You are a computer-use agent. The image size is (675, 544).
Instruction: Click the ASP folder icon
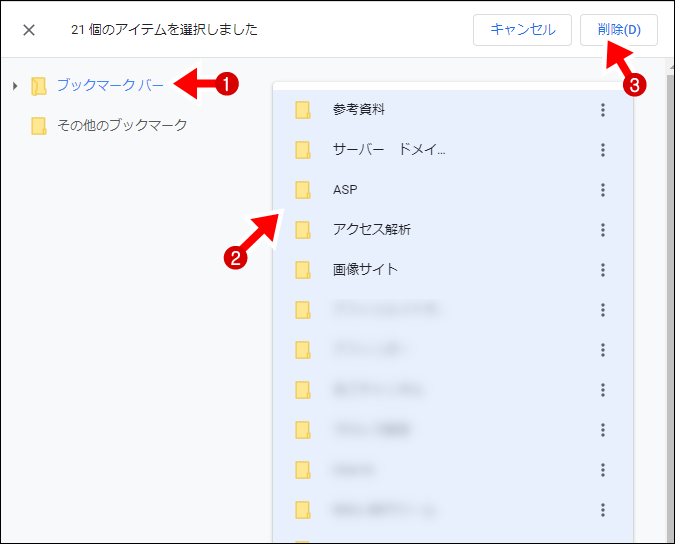coord(303,190)
